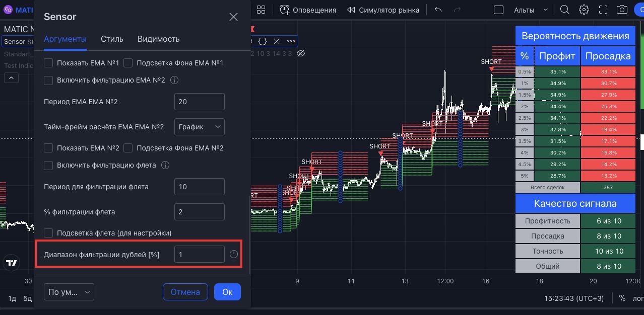Close the Sensor settings dialog

(233, 17)
